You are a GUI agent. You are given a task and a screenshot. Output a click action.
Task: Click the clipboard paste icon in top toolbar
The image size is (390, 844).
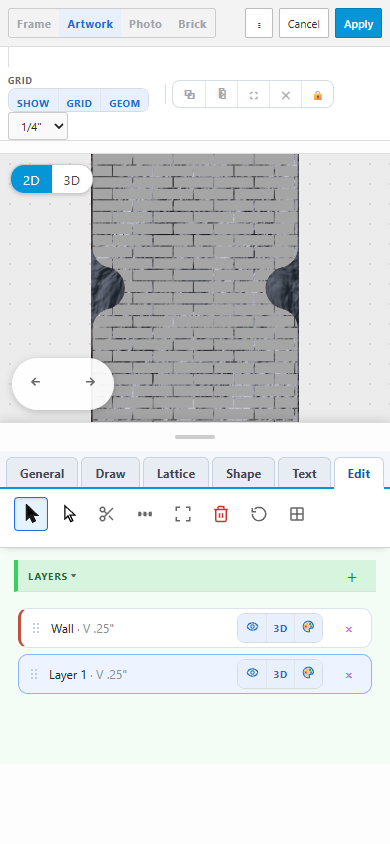tap(222, 95)
